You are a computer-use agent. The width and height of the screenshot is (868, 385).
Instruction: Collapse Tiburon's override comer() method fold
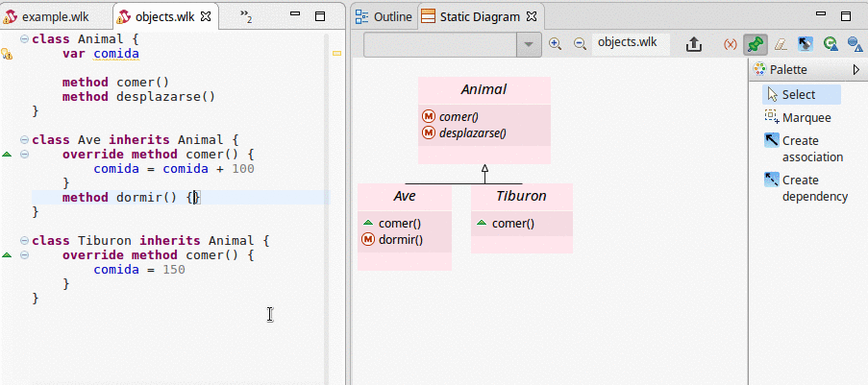coord(24,254)
